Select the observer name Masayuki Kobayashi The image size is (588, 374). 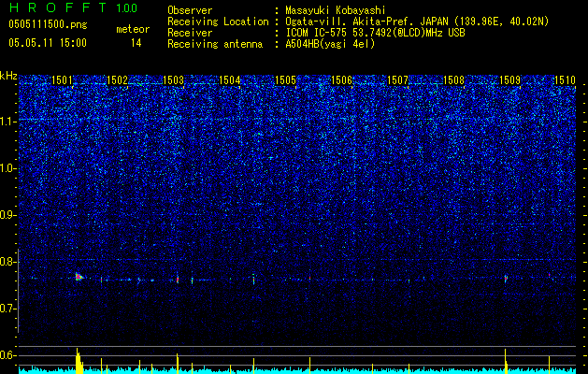(x=336, y=11)
